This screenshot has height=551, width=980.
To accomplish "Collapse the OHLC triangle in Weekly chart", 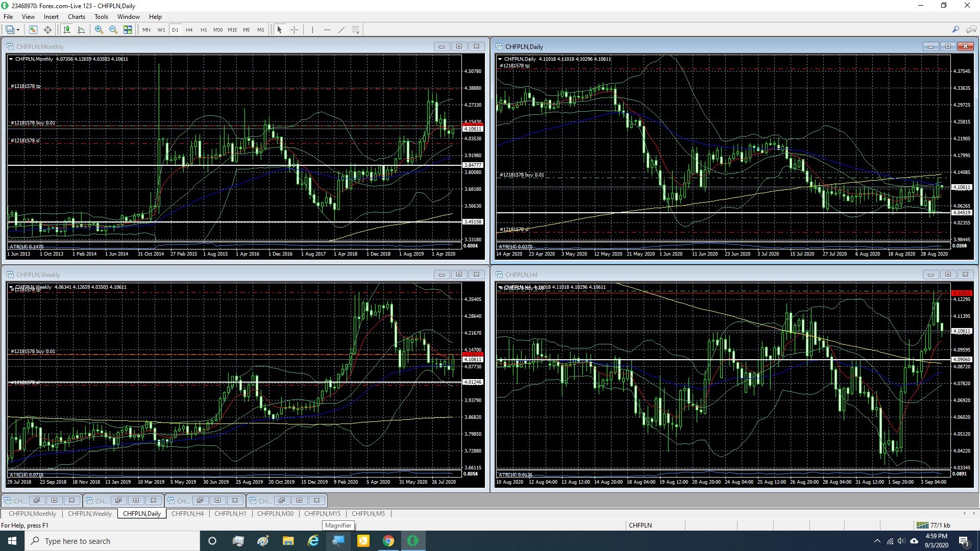I will point(11,287).
